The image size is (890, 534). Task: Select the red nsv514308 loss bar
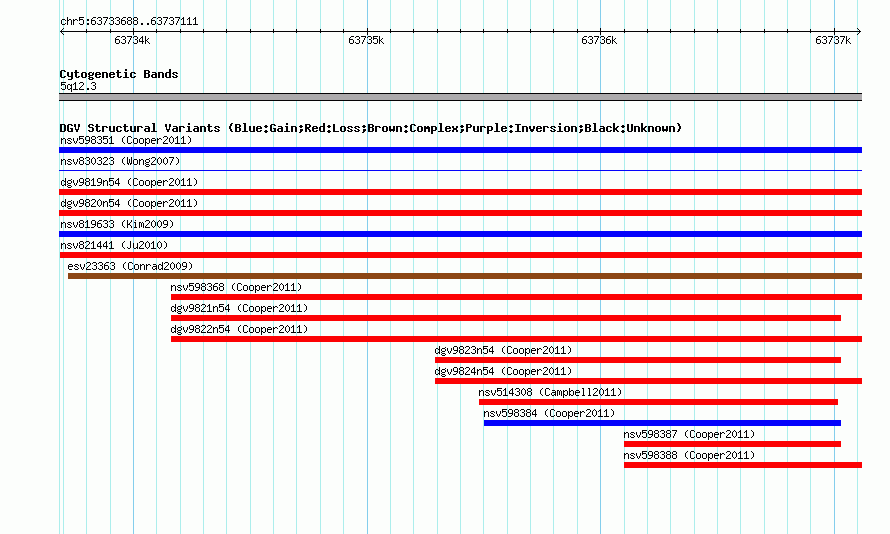658,402
